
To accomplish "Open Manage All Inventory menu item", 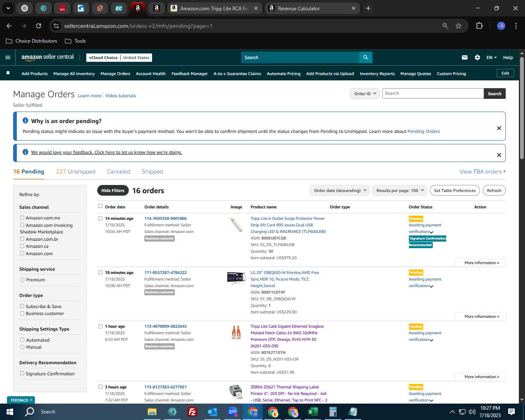I will (x=74, y=73).
